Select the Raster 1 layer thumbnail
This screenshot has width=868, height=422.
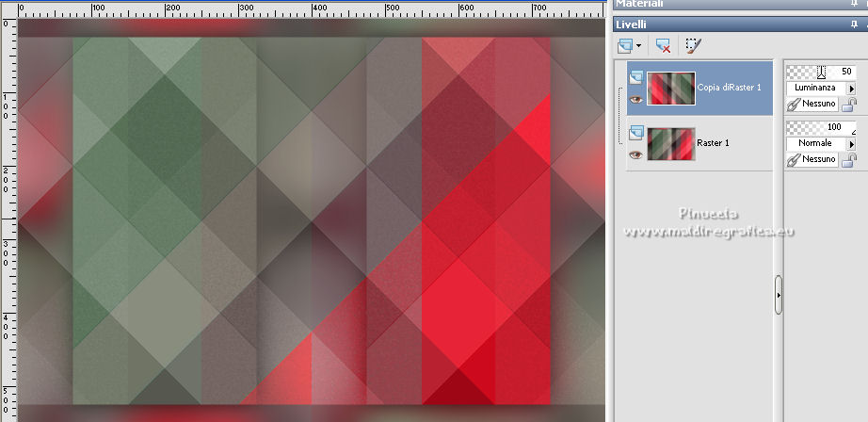tap(671, 144)
